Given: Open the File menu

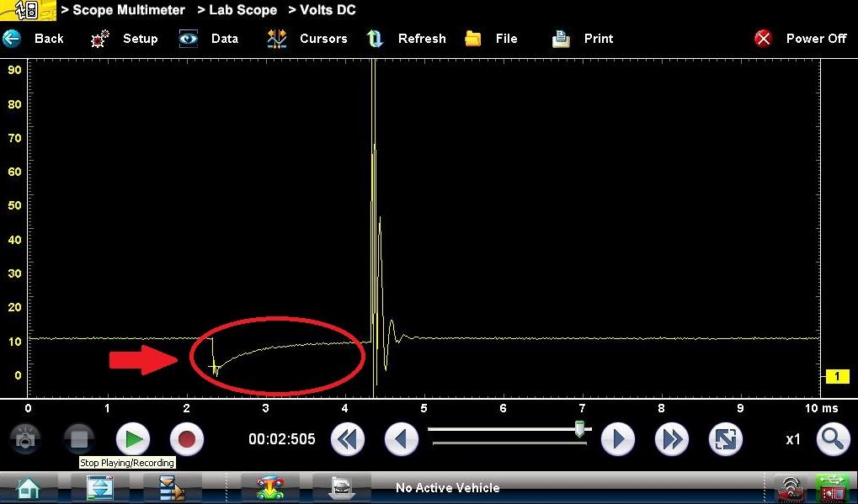Looking at the screenshot, I should point(491,39).
